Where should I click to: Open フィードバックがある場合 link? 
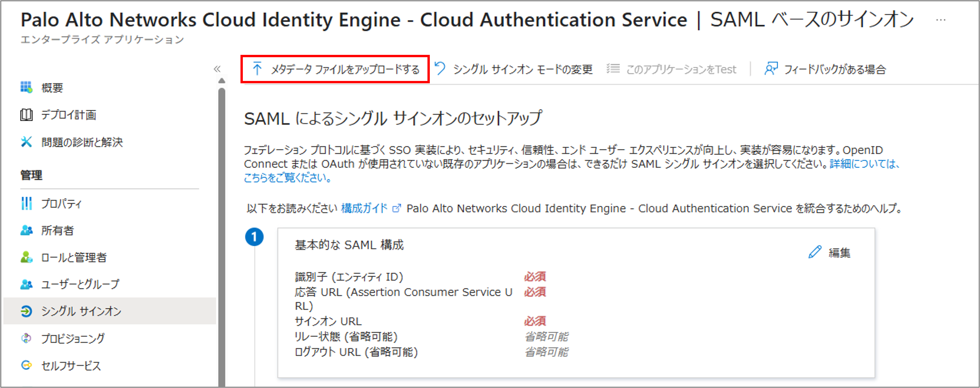(835, 69)
